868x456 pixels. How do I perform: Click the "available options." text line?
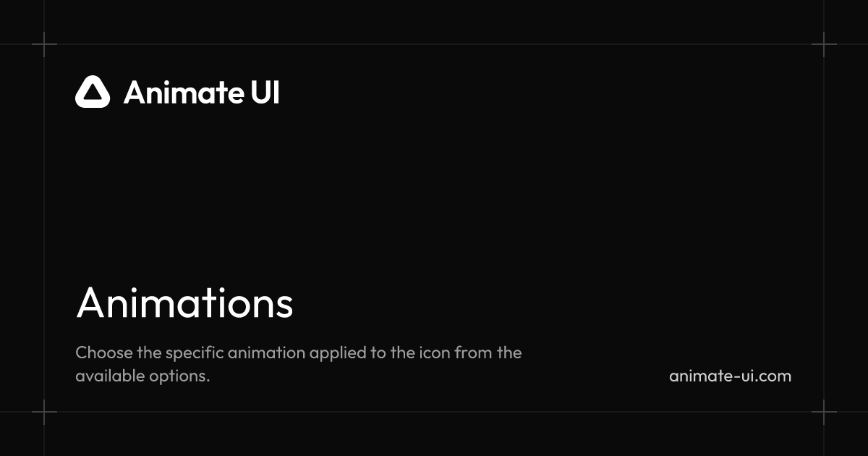coord(142,376)
